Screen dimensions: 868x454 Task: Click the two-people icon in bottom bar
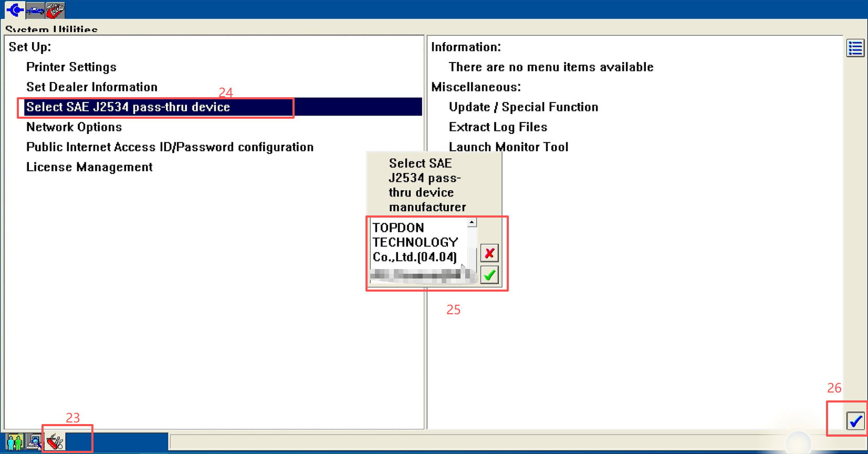click(x=15, y=442)
